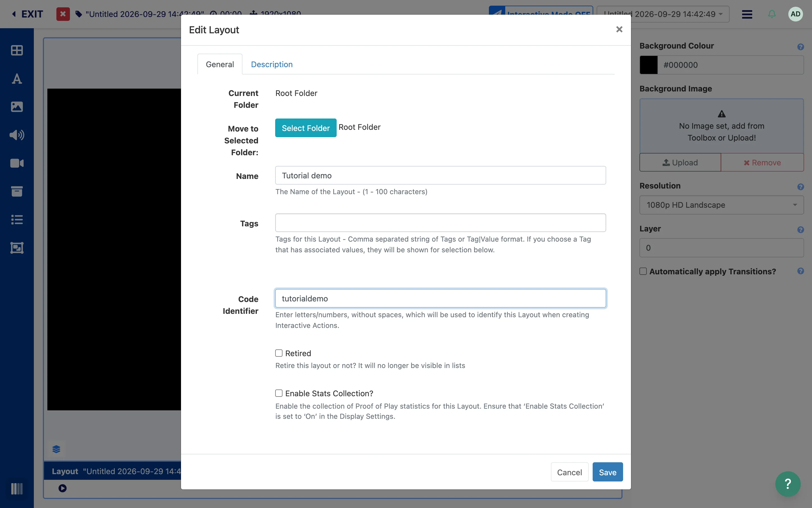Open the widgets grid icon in sidebar
The image size is (812, 508).
(x=17, y=51)
